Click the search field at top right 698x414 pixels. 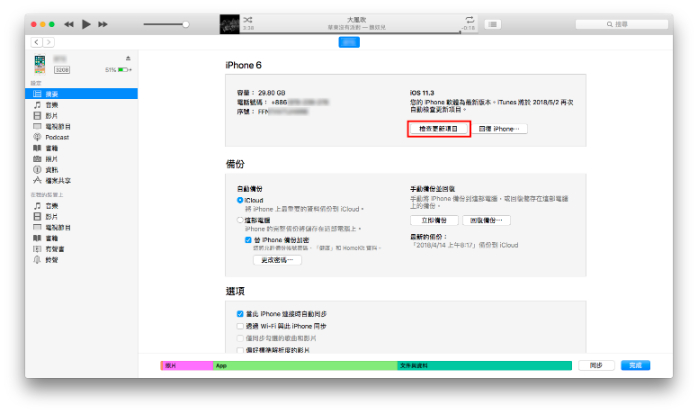pos(636,23)
